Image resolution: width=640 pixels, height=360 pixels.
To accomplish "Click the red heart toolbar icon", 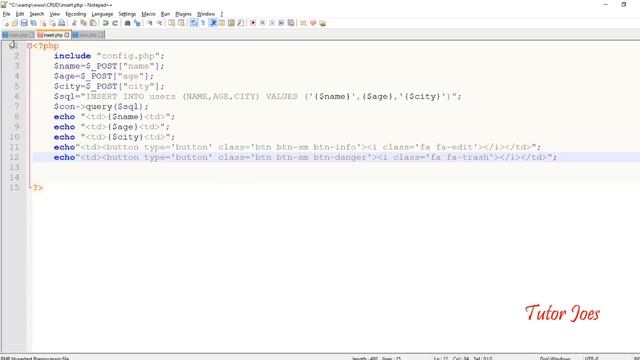I will pos(313,23).
